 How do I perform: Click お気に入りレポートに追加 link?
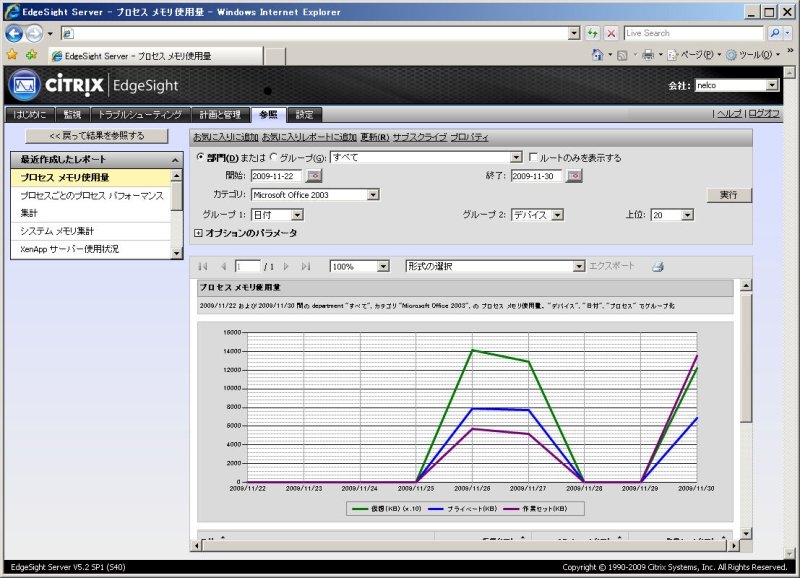pos(309,137)
